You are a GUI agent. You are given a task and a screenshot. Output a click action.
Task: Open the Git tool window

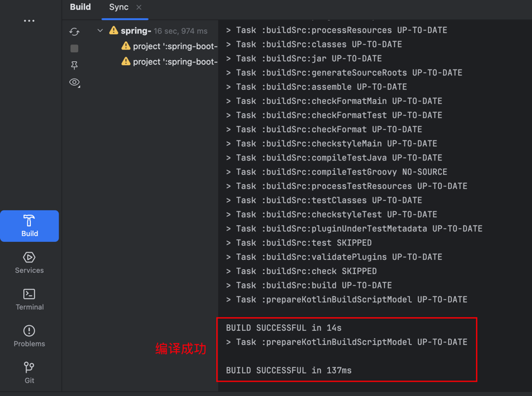(29, 372)
